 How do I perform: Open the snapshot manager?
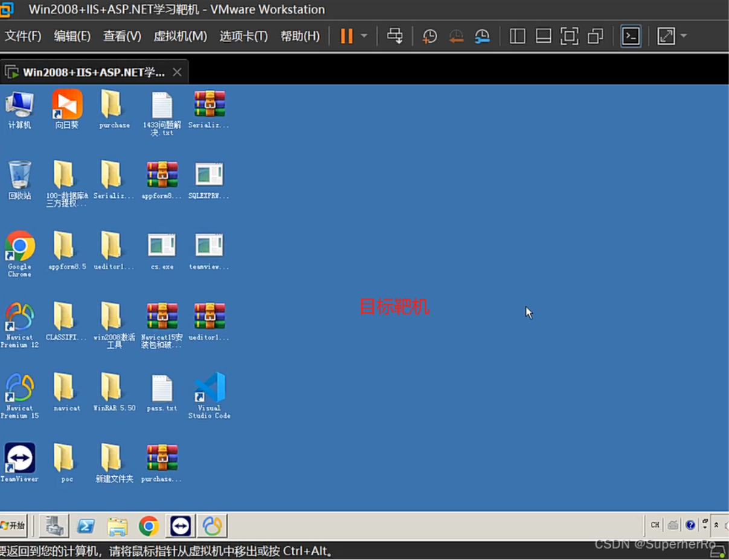click(x=482, y=36)
